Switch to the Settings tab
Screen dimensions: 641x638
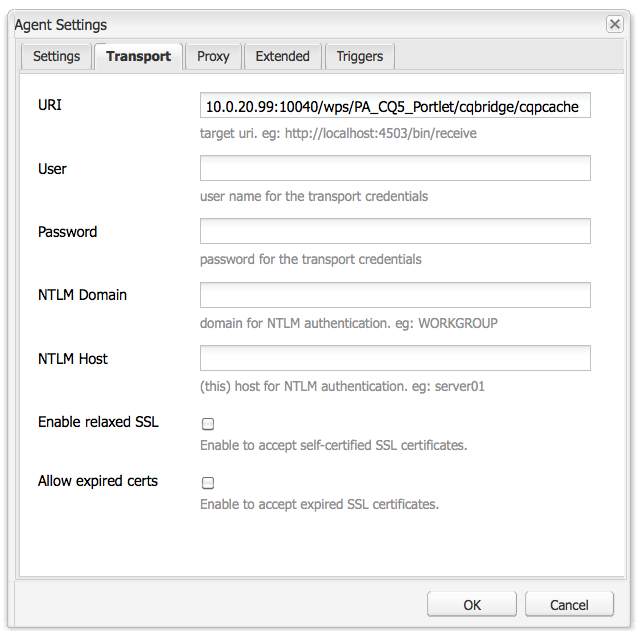[56, 56]
